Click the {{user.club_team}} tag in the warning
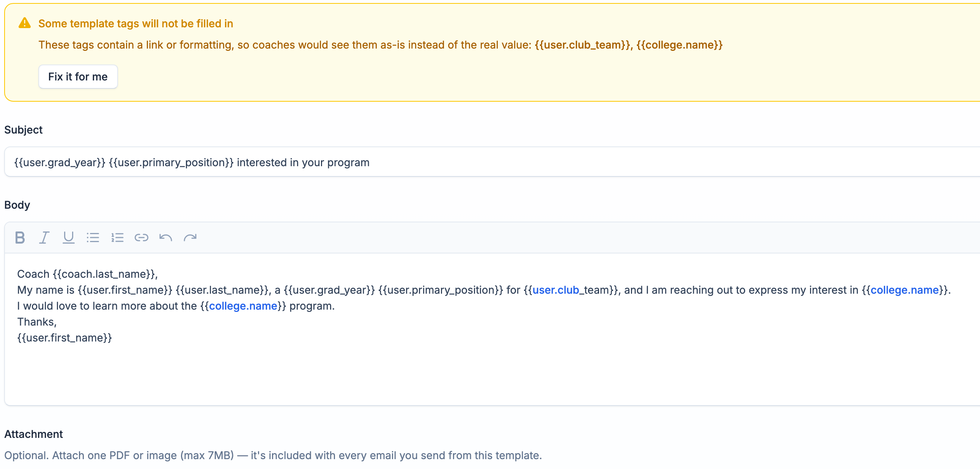This screenshot has height=469, width=980. (x=582, y=45)
